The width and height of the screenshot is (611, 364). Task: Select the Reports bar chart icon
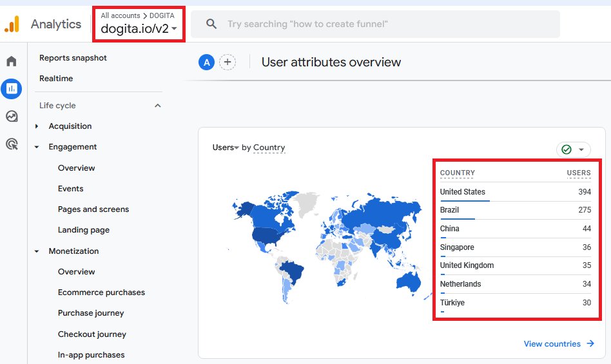pos(12,89)
